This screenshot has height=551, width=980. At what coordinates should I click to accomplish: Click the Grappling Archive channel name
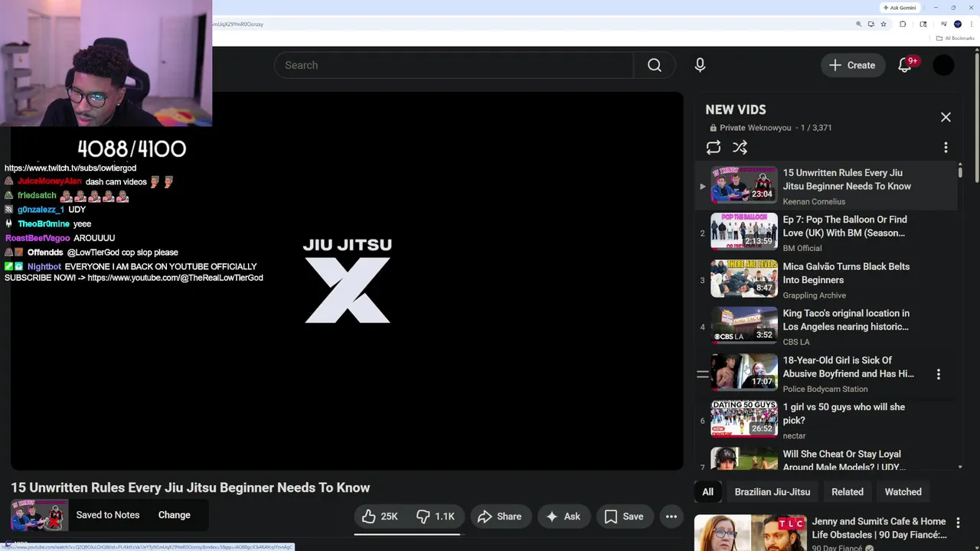click(814, 295)
